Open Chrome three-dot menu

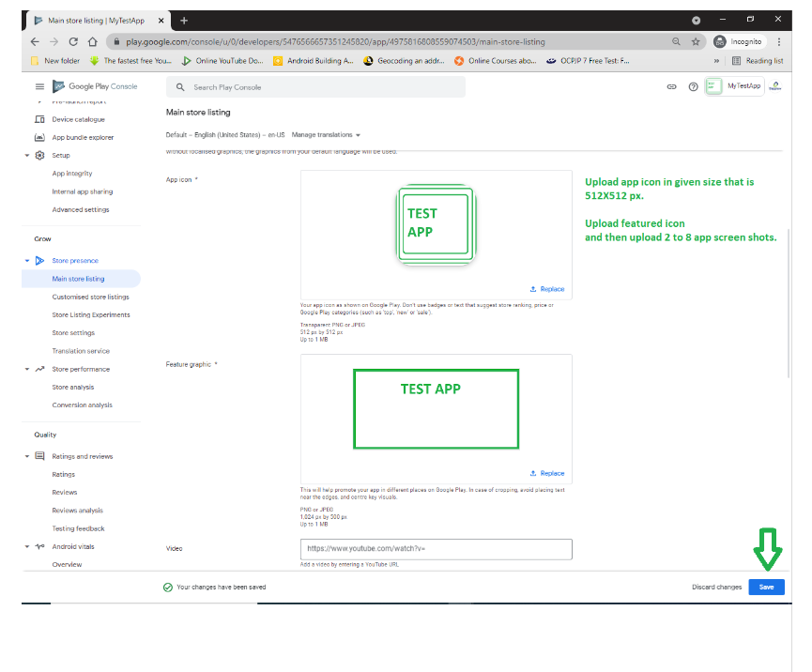[x=778, y=42]
